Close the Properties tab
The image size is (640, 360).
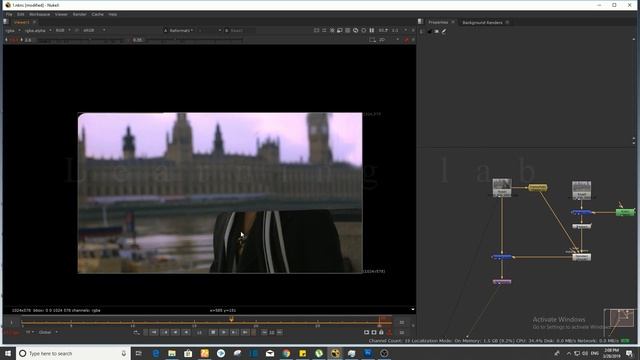(x=453, y=22)
